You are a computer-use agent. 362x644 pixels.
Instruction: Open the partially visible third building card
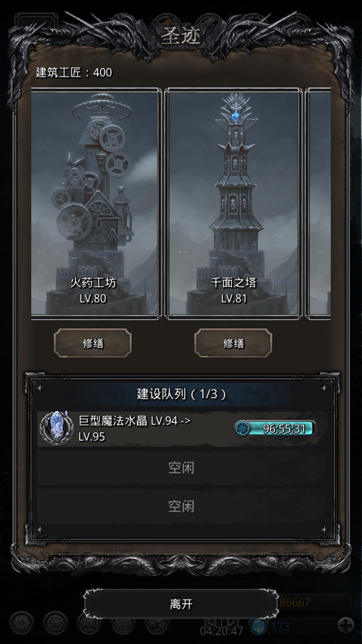pyautogui.click(x=319, y=203)
